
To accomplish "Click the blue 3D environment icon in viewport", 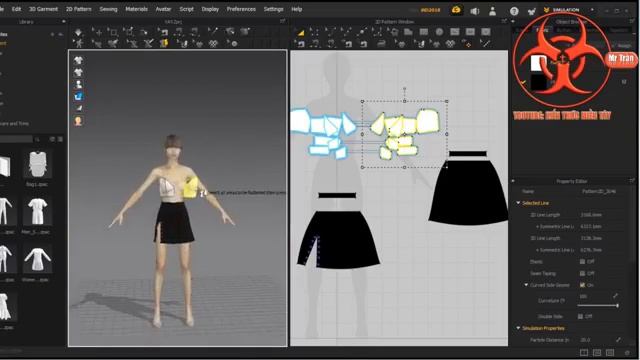I will pyautogui.click(x=78, y=96).
